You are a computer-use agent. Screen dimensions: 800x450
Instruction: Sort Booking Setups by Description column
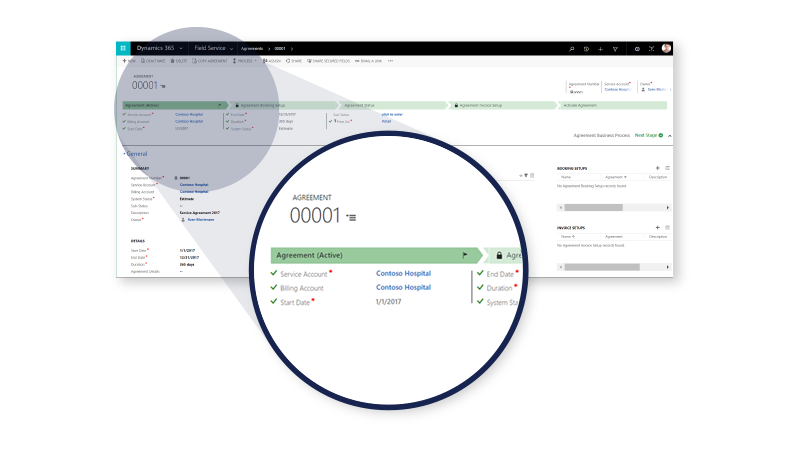click(658, 177)
